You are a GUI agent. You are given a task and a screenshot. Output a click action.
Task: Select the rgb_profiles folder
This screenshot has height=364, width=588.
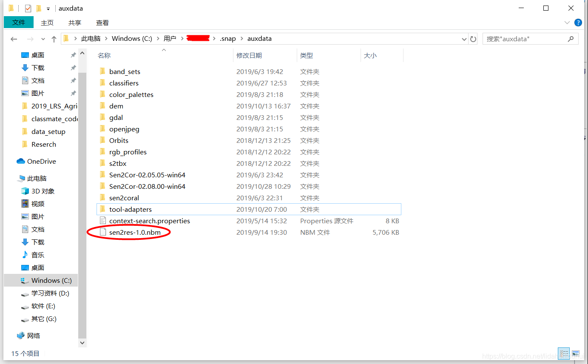[128, 152]
